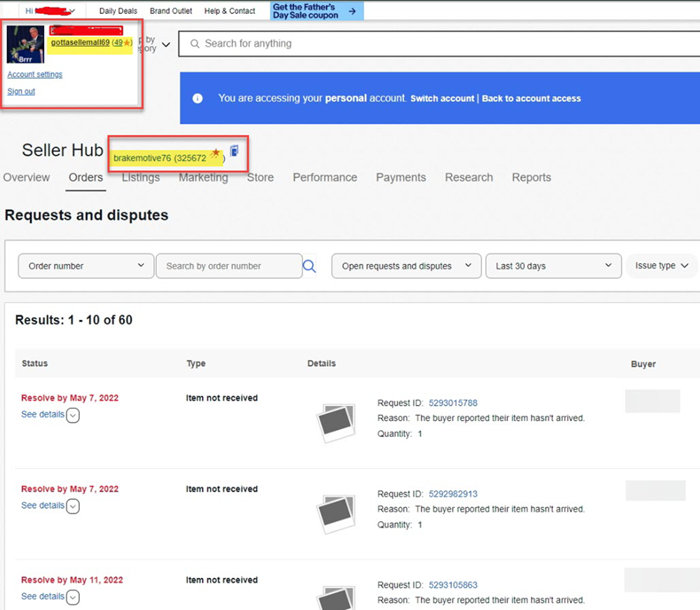Expand See details for request 5293015788
Viewport: 700px width, 610px height.
(x=73, y=415)
